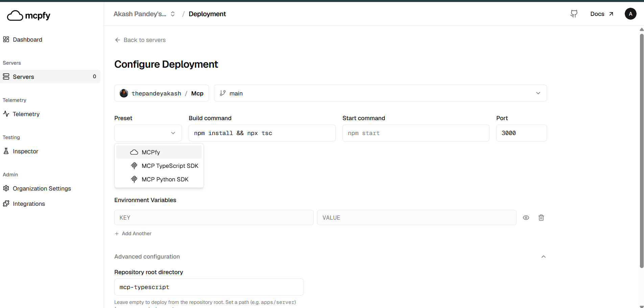Open the Inspector page
644x308 pixels.
pos(50,151)
